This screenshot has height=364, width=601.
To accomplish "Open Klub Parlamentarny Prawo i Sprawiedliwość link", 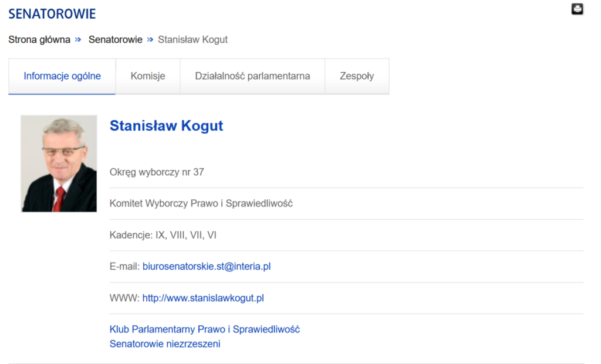I will (204, 329).
